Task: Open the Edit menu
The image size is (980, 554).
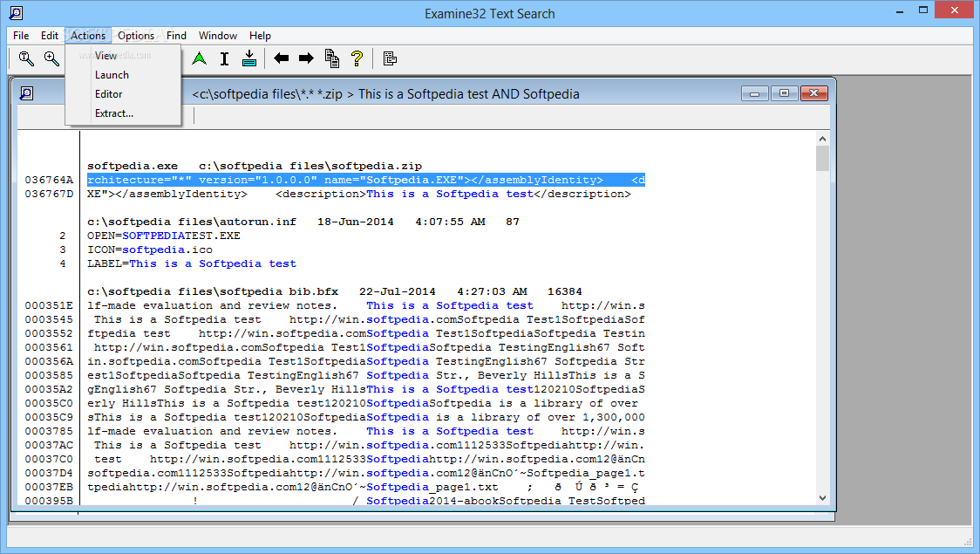Action: (50, 36)
